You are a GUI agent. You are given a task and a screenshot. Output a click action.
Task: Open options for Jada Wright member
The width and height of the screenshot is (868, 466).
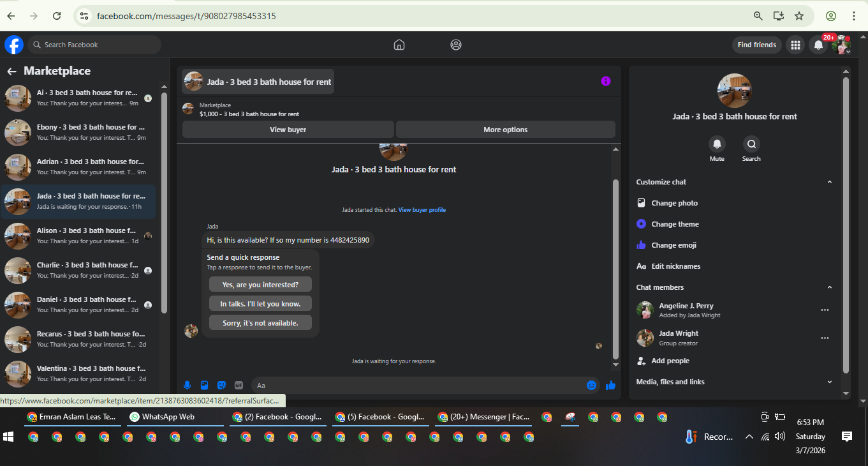coord(825,338)
